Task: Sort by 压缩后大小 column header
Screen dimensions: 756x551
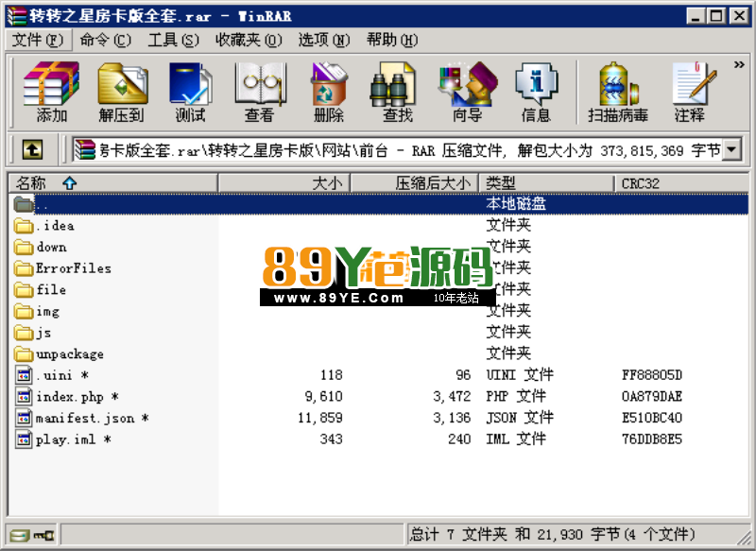Action: point(414,183)
